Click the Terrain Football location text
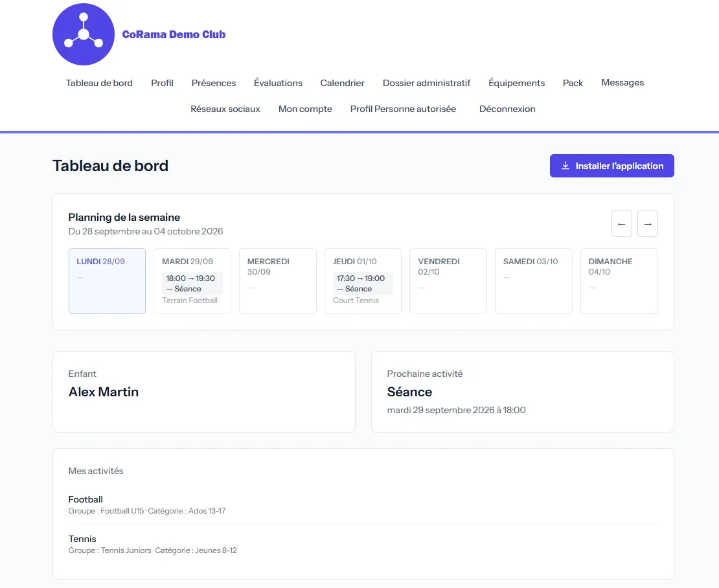Viewport: 719px width, 588px height. [190, 300]
